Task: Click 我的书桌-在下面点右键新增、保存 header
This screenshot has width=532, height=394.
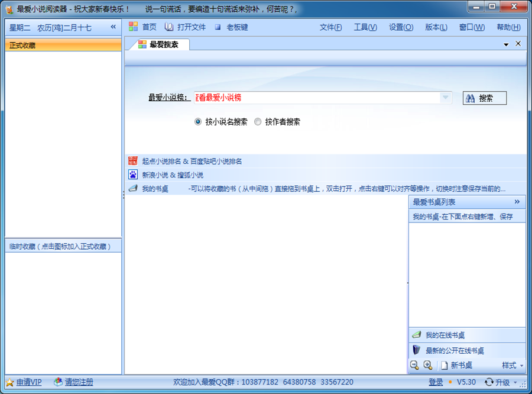Action: pos(467,217)
